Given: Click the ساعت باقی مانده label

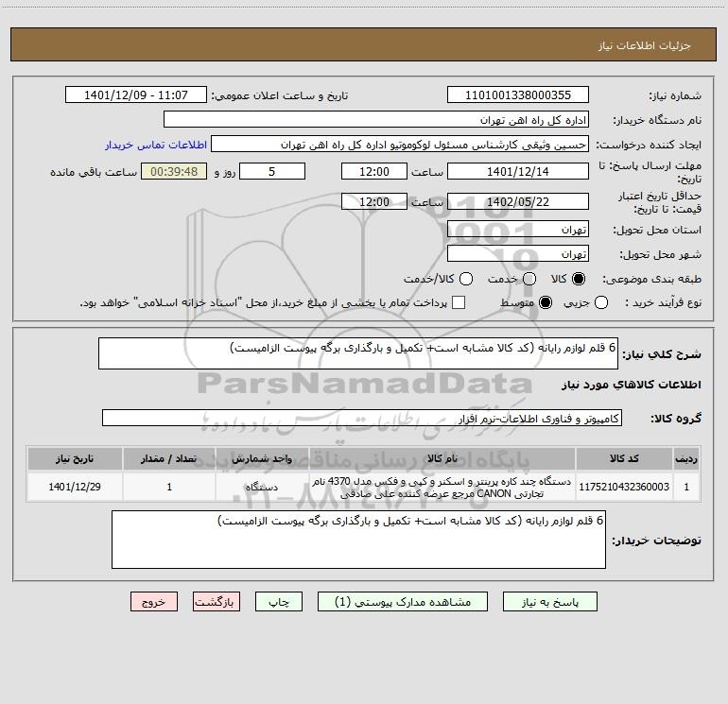Looking at the screenshot, I should click(94, 172).
